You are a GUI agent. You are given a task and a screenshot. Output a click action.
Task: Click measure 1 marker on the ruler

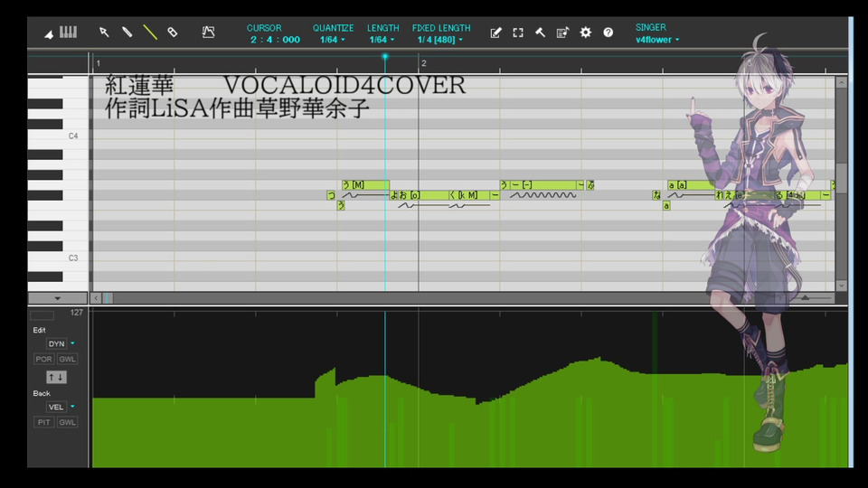pos(98,63)
